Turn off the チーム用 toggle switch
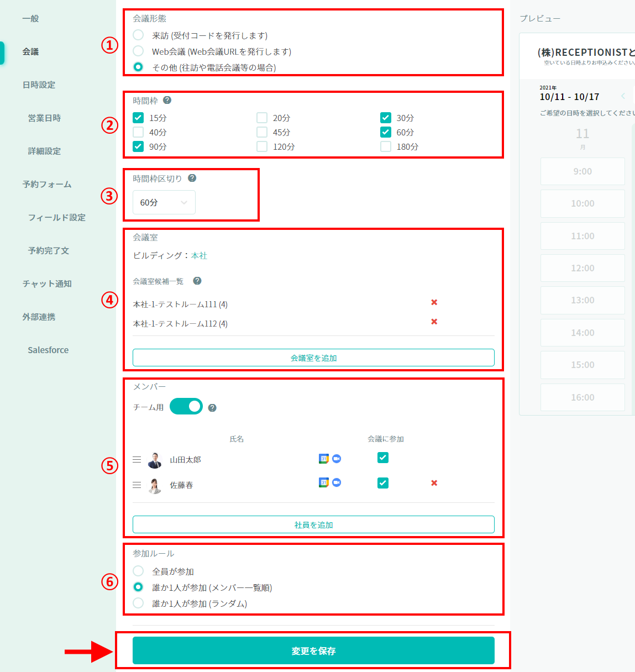 tap(186, 407)
